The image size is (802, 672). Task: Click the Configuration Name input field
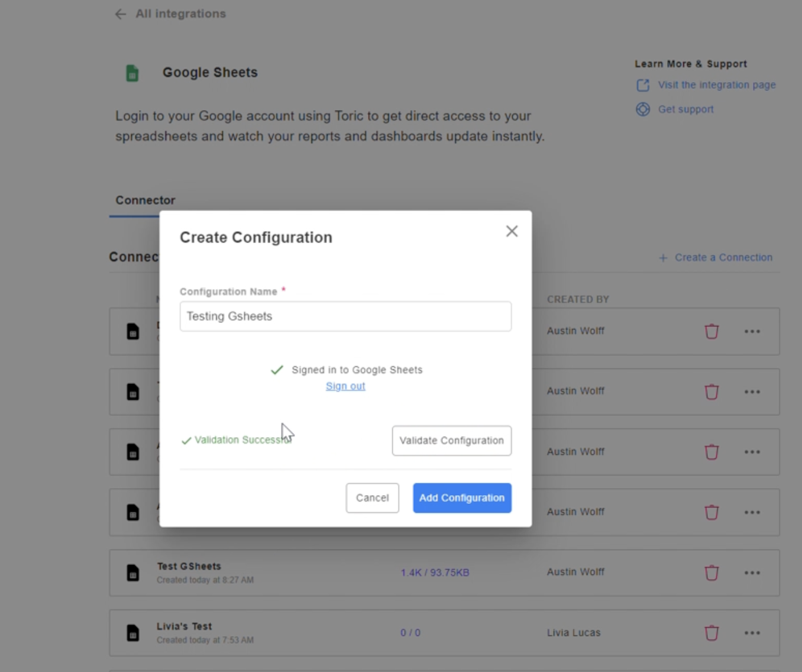345,316
